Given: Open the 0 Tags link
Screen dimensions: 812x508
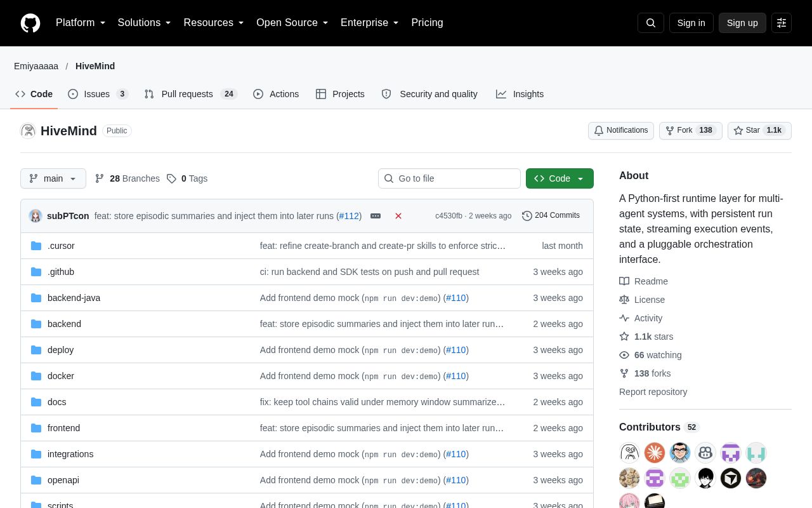Looking at the screenshot, I should point(187,178).
